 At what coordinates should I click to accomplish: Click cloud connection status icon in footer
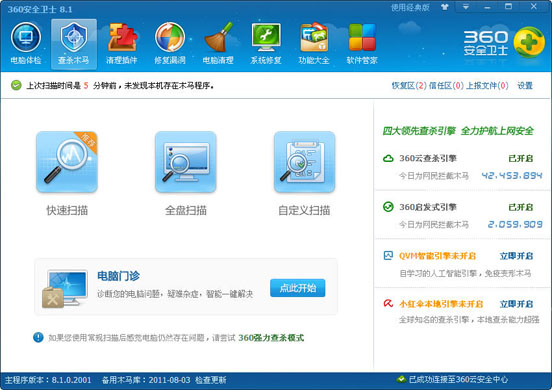pos(401,379)
